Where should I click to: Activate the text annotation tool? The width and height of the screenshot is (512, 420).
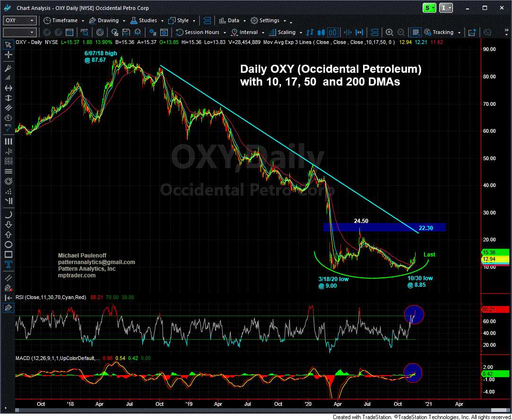coord(9,265)
